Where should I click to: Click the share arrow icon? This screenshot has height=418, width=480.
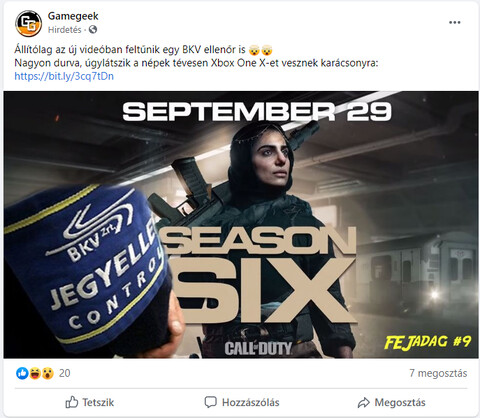pos(364,402)
